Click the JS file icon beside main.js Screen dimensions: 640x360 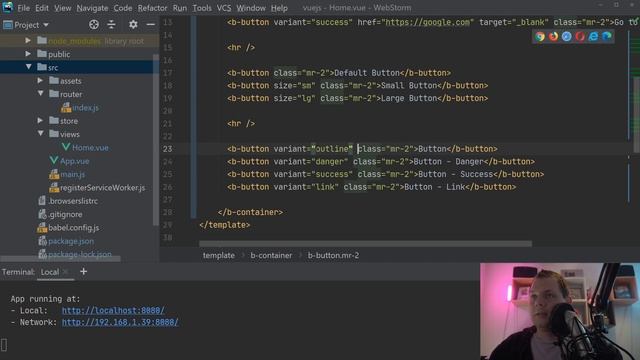click(x=54, y=174)
